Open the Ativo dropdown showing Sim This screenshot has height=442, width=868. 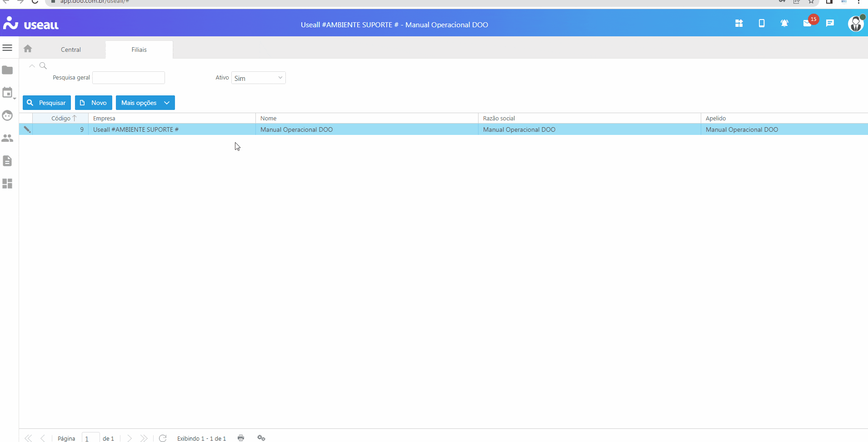(x=258, y=78)
